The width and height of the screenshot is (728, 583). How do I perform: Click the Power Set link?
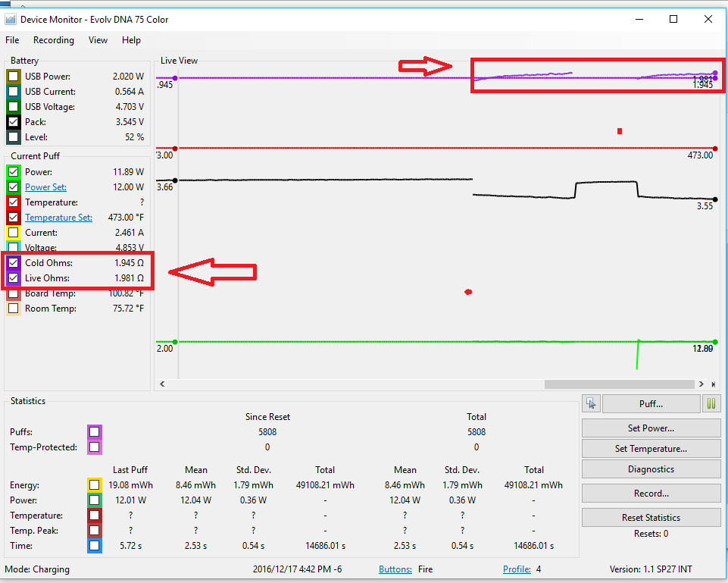click(x=45, y=187)
